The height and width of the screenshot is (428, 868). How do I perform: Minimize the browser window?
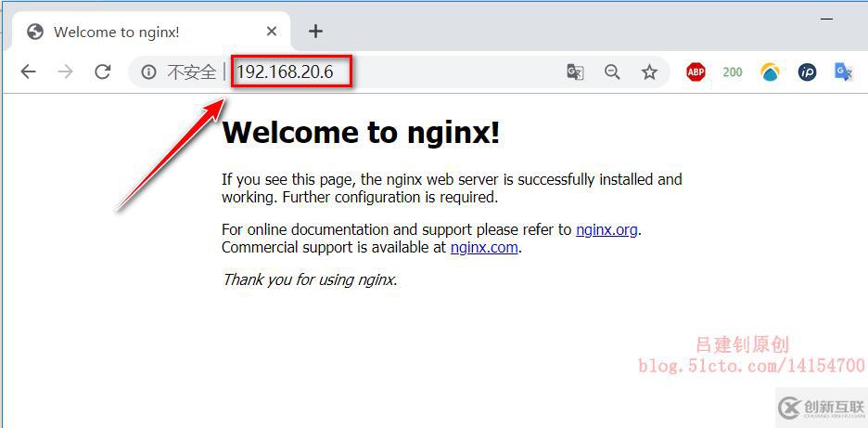click(x=827, y=19)
